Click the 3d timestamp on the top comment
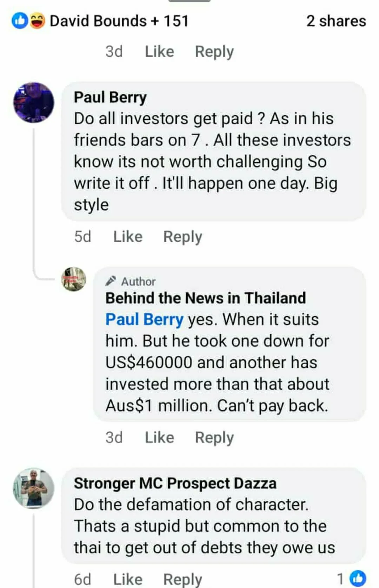The width and height of the screenshot is (379, 588). [x=114, y=52]
